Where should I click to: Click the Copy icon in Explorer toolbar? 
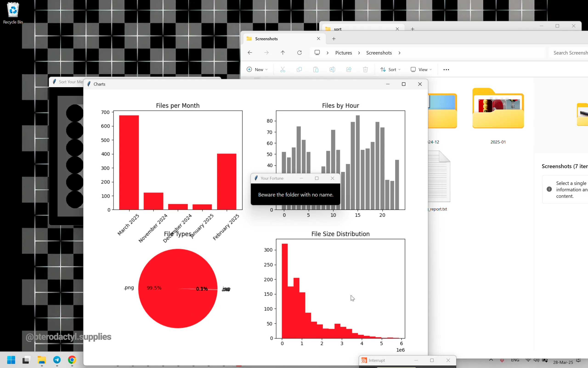(299, 70)
